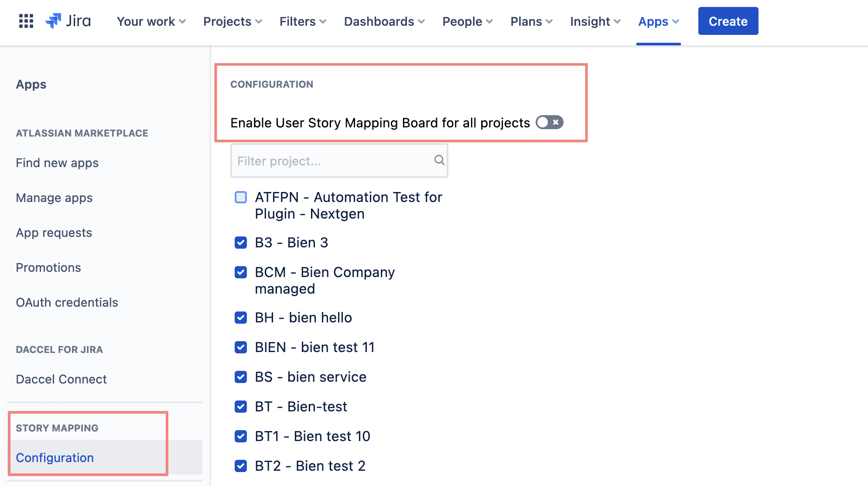Uncheck the B3 - Bien 3 checkbox
Viewport: 868px width, 486px height.
pos(241,243)
